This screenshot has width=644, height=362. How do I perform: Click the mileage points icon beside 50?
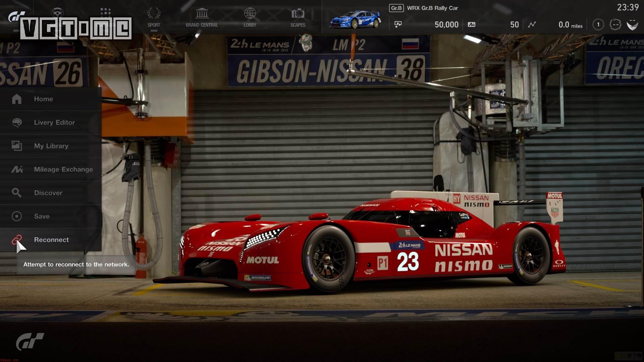pyautogui.click(x=472, y=24)
